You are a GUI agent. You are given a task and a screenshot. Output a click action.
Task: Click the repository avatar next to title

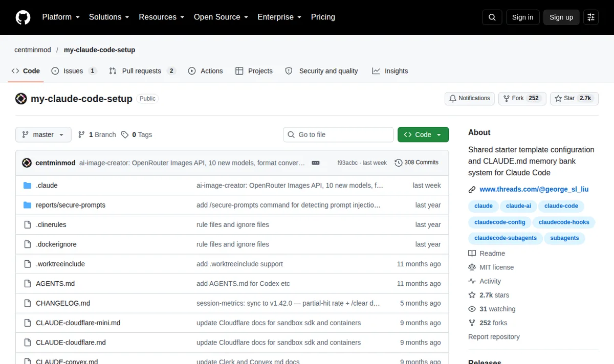tap(21, 99)
